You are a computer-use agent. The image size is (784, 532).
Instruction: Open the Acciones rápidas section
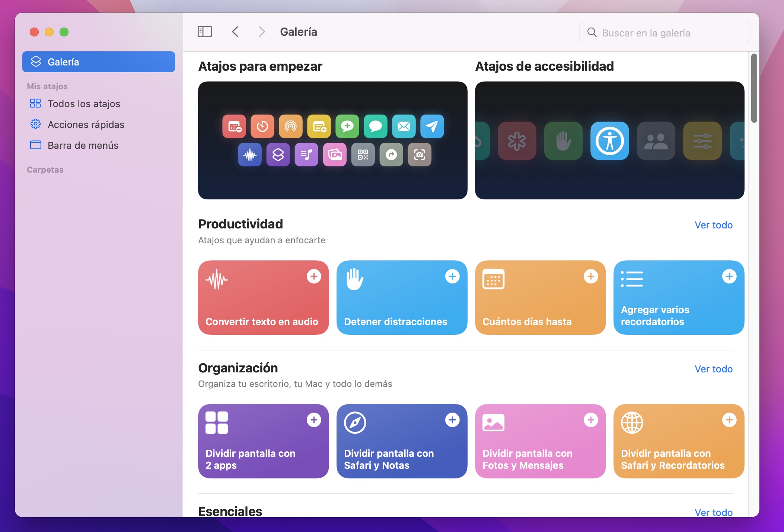86,124
